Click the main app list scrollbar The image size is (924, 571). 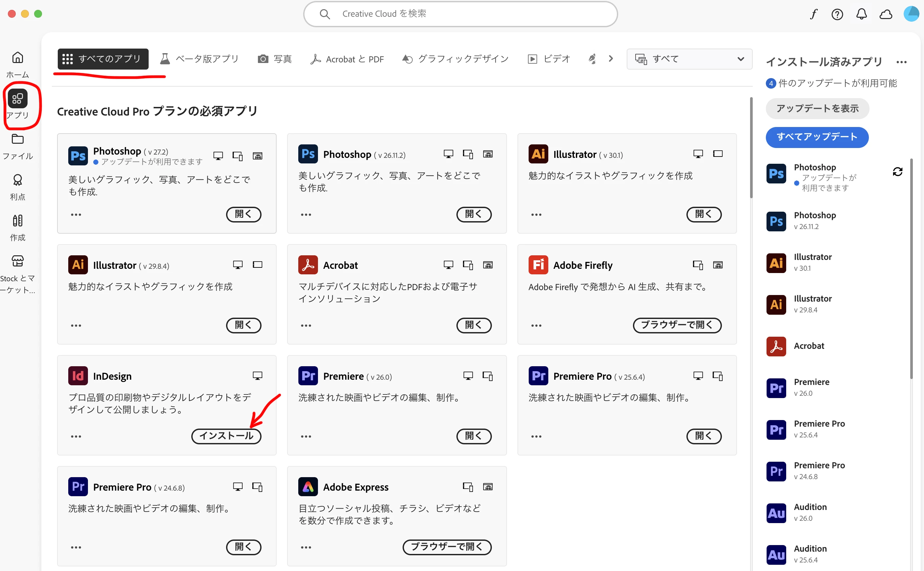(x=751, y=147)
